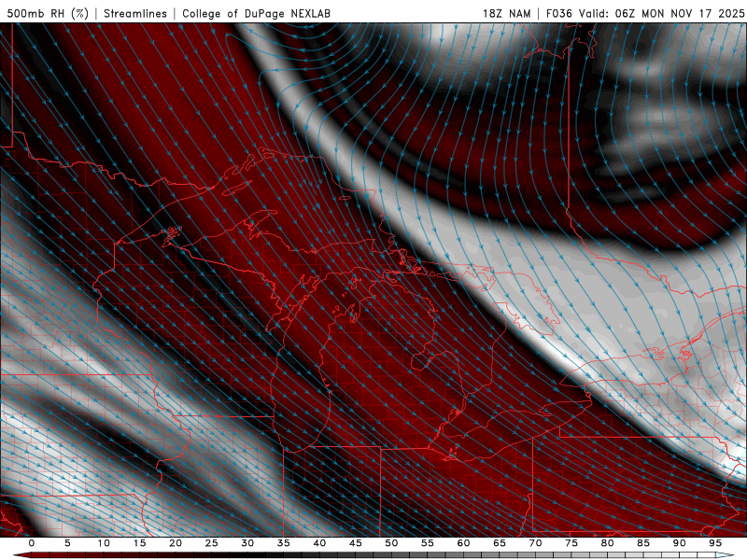Click the '80' value on the color scale
The image size is (747, 560).
click(608, 543)
